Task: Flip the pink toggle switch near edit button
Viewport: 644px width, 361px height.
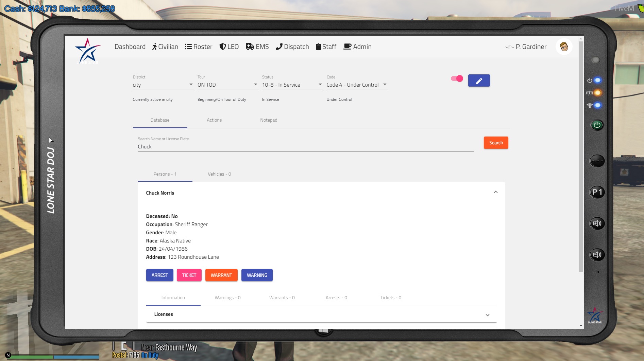Action: [457, 78]
